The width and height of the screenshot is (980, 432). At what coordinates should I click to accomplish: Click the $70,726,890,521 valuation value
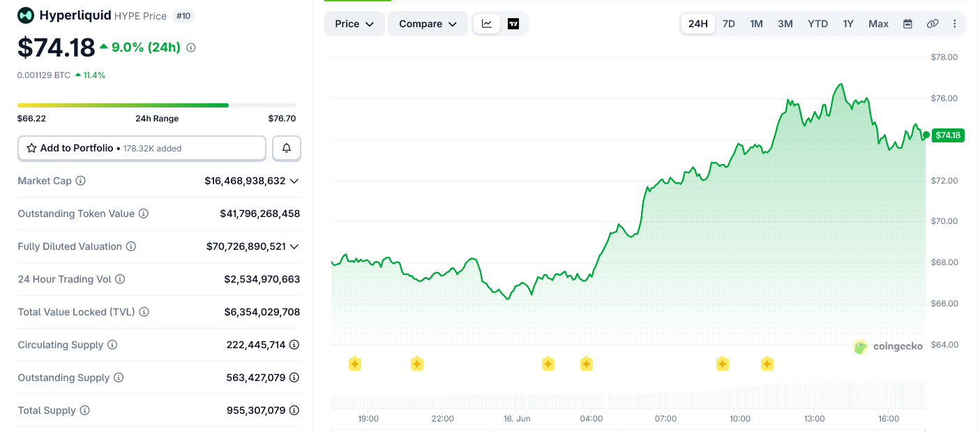(x=246, y=246)
